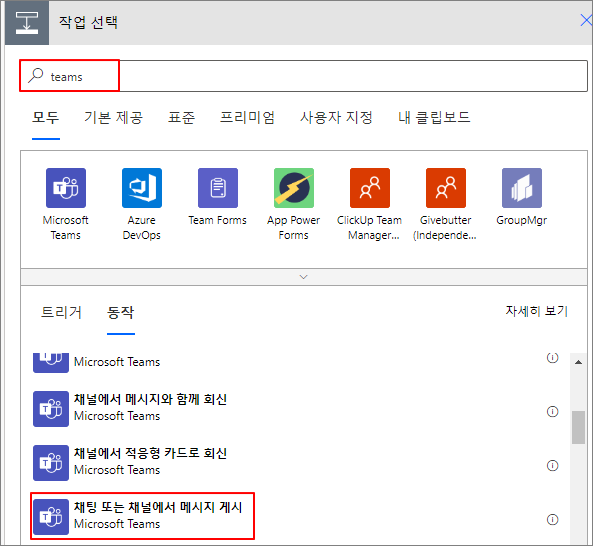Open the 동작 tab
Image resolution: width=593 pixels, height=546 pixels.
click(121, 312)
